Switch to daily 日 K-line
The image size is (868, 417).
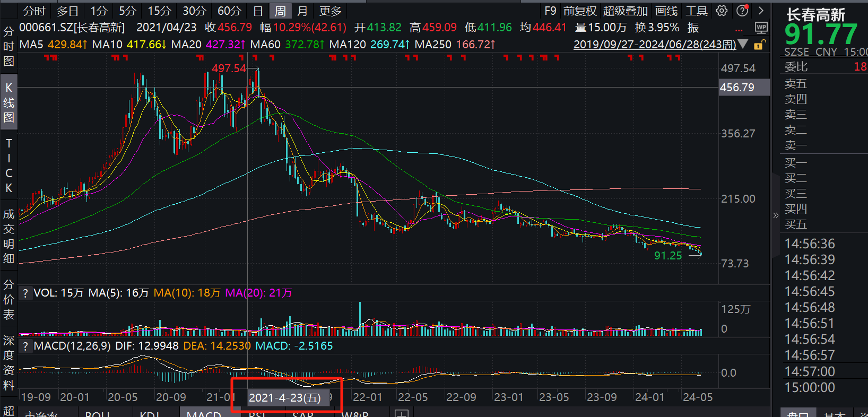pos(258,11)
